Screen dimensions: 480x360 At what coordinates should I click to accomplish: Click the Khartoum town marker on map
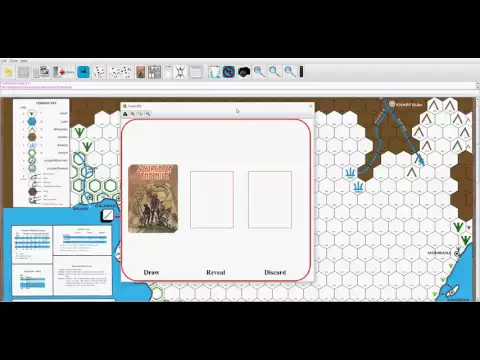tap(392, 104)
